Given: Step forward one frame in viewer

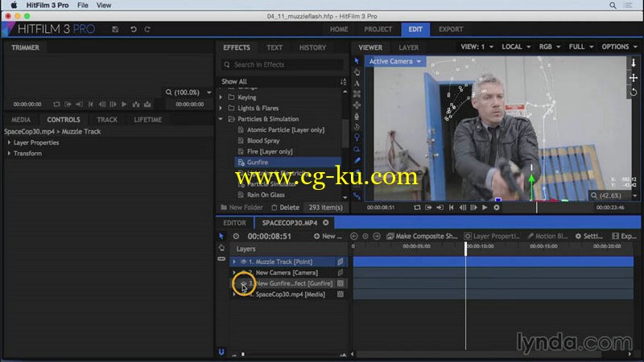Looking at the screenshot, I should click(473, 208).
